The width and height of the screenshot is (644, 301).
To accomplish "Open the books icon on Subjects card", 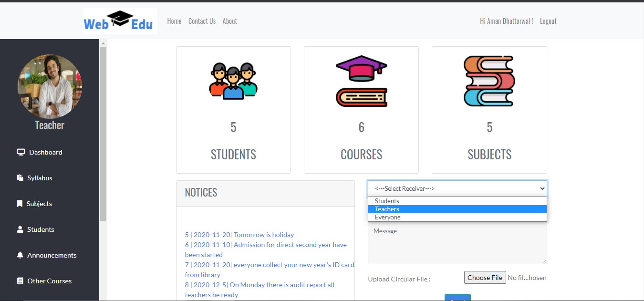I will point(489,80).
